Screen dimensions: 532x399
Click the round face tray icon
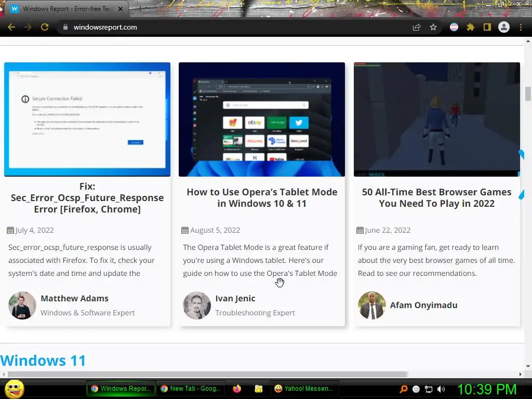416,389
